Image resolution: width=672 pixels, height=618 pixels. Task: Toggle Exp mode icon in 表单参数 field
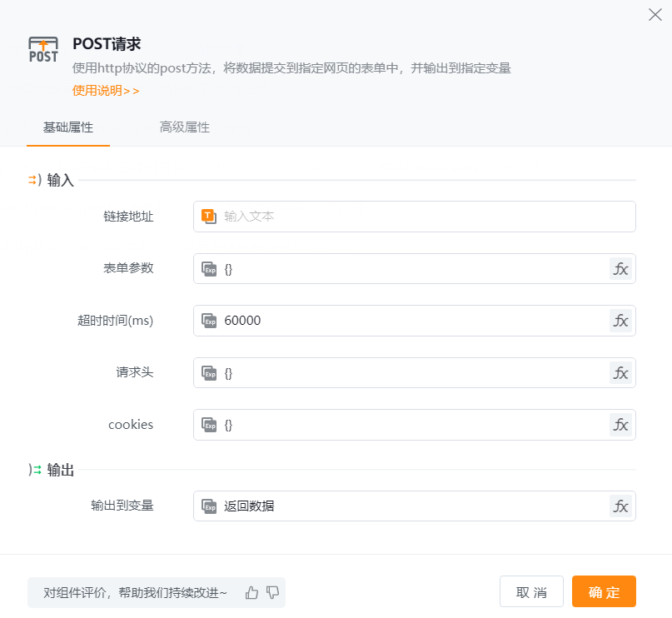coord(209,268)
